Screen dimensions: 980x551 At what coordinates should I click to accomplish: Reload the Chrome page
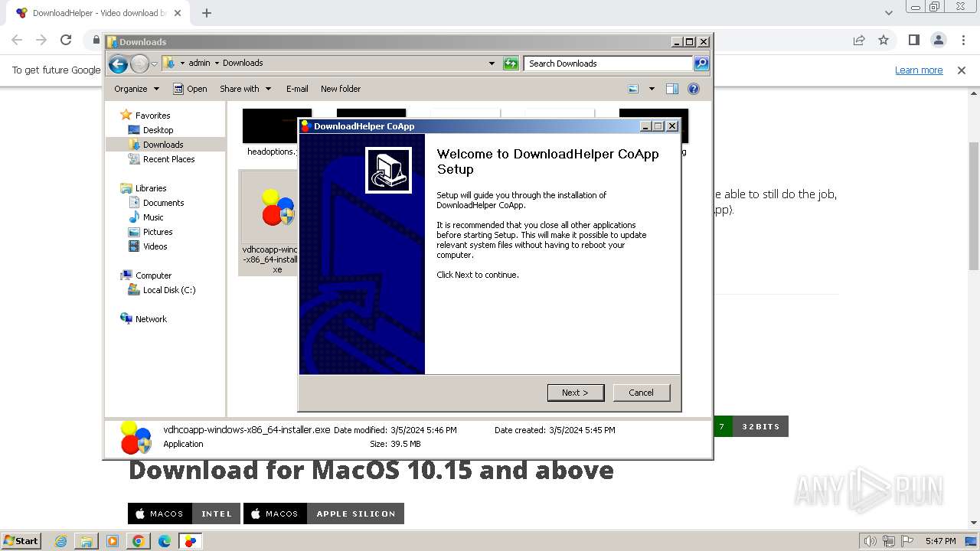click(66, 40)
